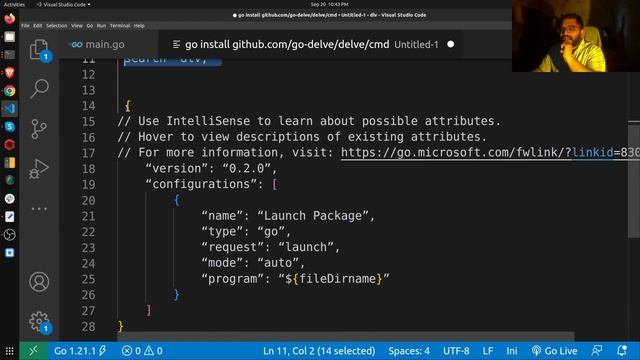This screenshot has height=360, width=640.
Task: Open the Accounts profile icon
Action: coord(39,282)
